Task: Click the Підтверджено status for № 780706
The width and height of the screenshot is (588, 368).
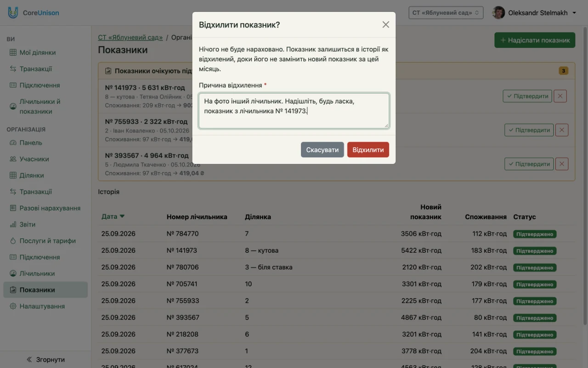Action: point(535,268)
